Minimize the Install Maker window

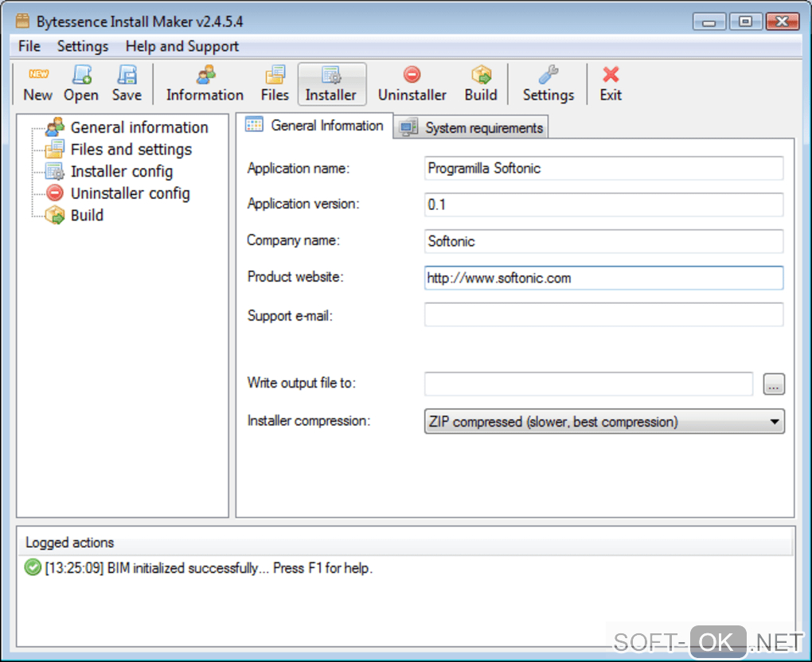(709, 21)
